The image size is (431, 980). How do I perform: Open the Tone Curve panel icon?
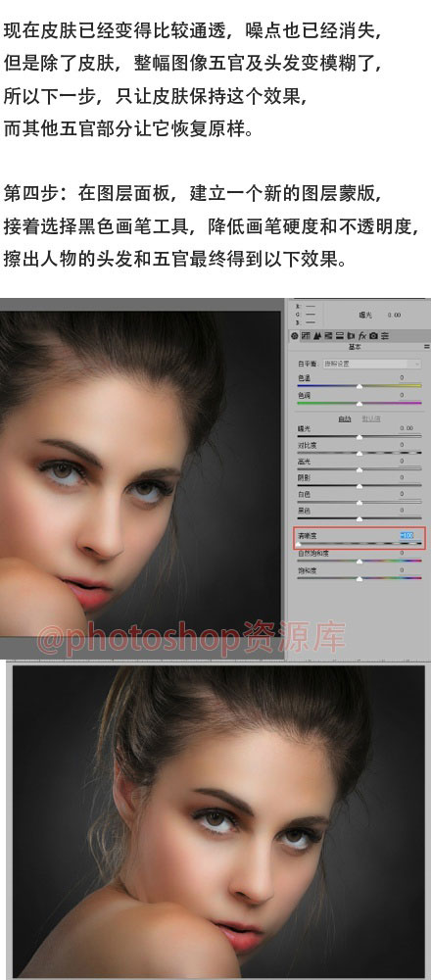coord(306,336)
